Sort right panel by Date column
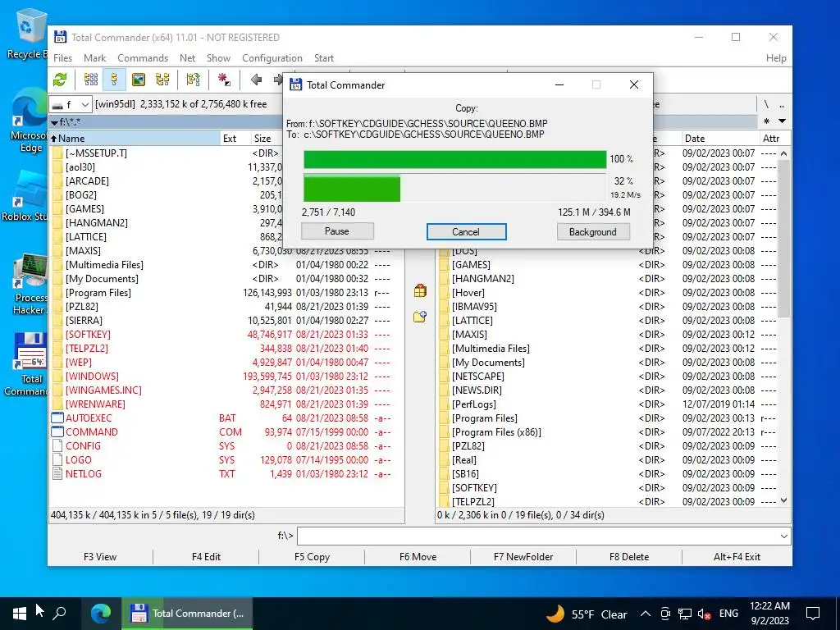 coord(720,138)
